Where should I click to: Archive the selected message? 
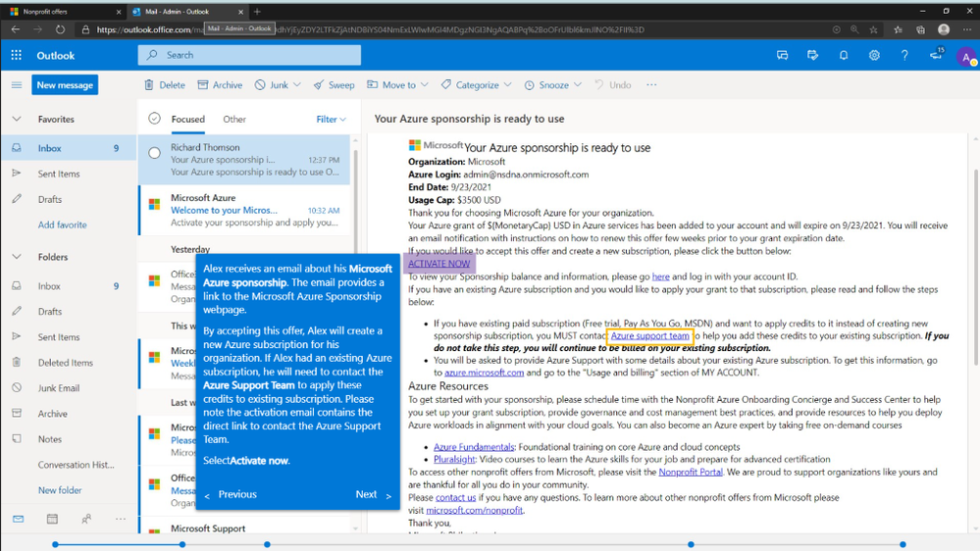point(220,85)
